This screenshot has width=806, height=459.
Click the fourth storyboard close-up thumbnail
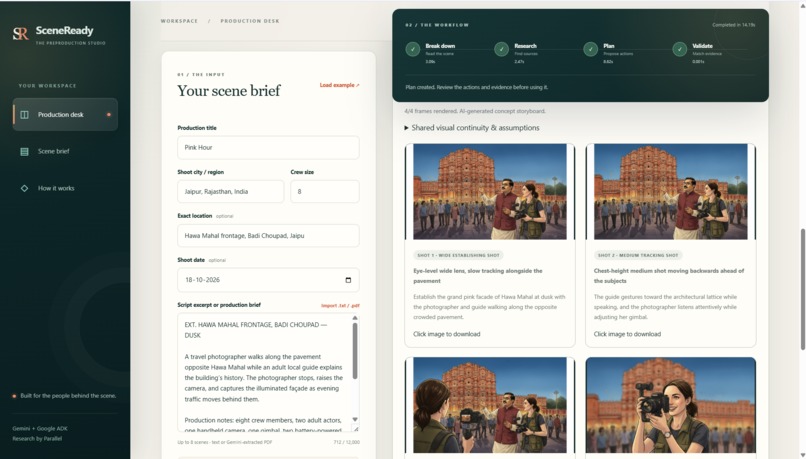[x=671, y=405]
